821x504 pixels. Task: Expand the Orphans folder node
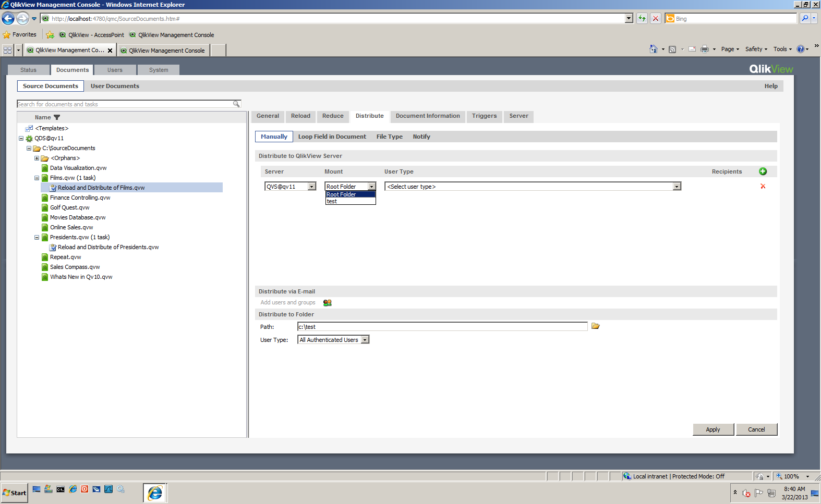pos(37,158)
